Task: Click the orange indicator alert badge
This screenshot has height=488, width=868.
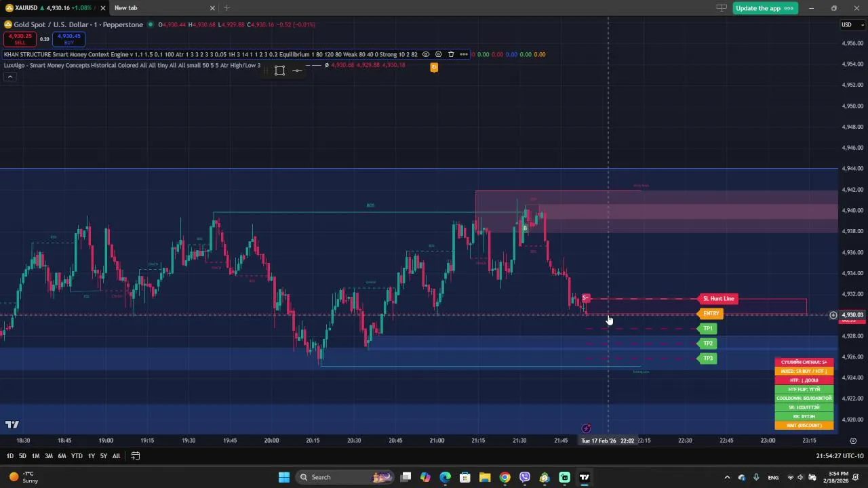Action: click(x=434, y=67)
